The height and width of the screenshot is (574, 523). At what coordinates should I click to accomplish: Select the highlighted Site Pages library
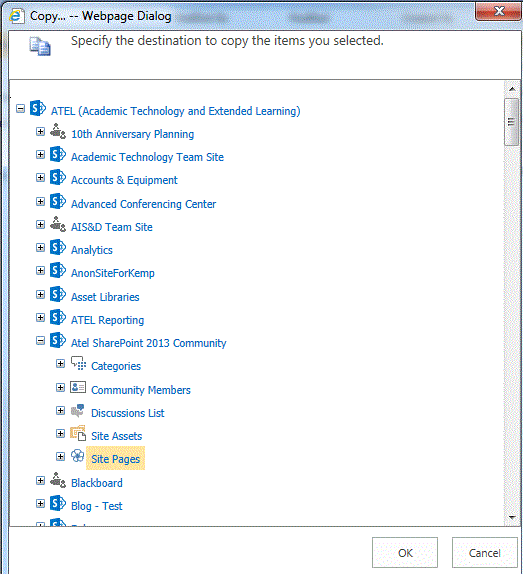116,458
